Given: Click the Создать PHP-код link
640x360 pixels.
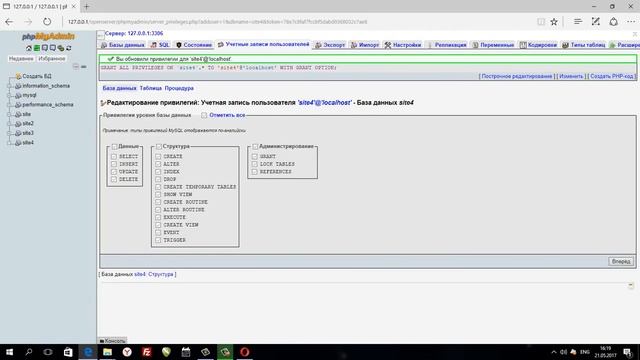Looking at the screenshot, I should point(611,76).
